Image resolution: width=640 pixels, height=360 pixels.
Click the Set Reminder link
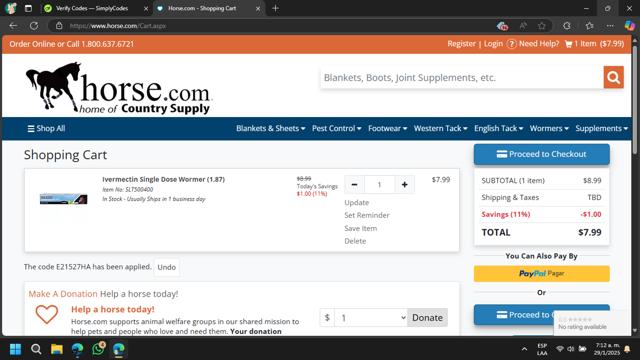coord(367,215)
